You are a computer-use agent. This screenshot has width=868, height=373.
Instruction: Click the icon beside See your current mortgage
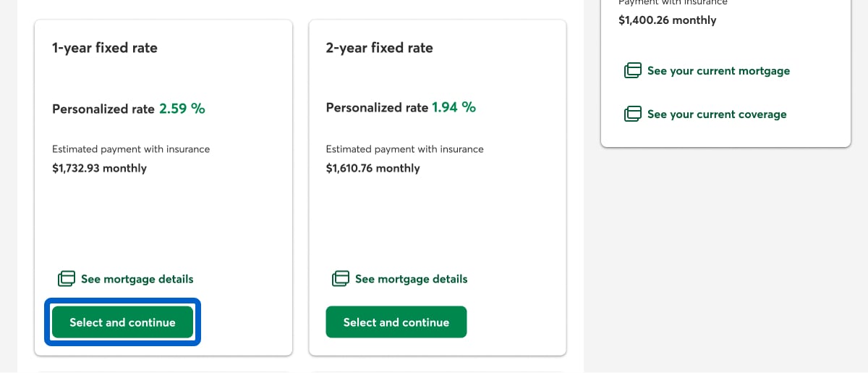(x=633, y=71)
